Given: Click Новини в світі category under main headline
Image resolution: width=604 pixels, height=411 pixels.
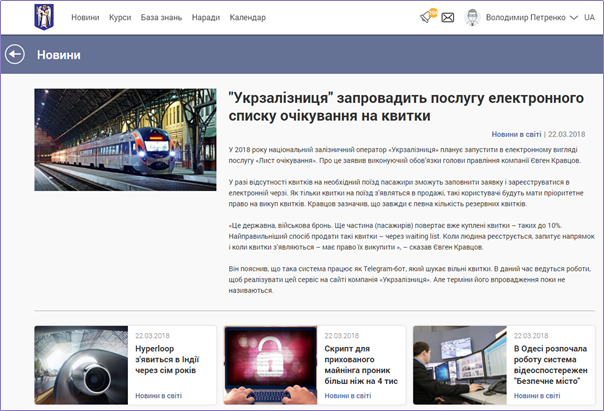Looking at the screenshot, I should pyautogui.click(x=516, y=133).
